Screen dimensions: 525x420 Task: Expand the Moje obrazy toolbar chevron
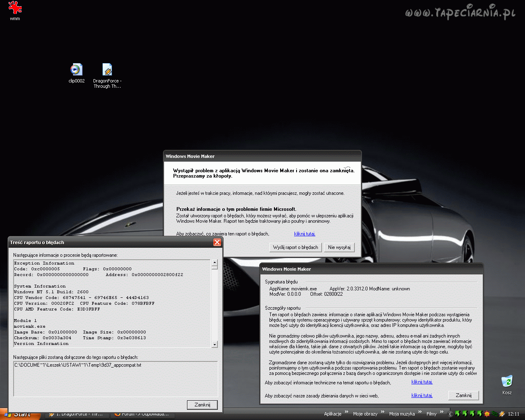tap(383, 412)
